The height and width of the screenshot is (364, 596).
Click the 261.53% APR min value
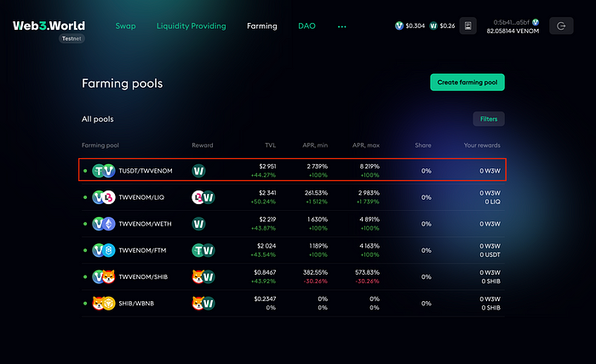coord(316,193)
